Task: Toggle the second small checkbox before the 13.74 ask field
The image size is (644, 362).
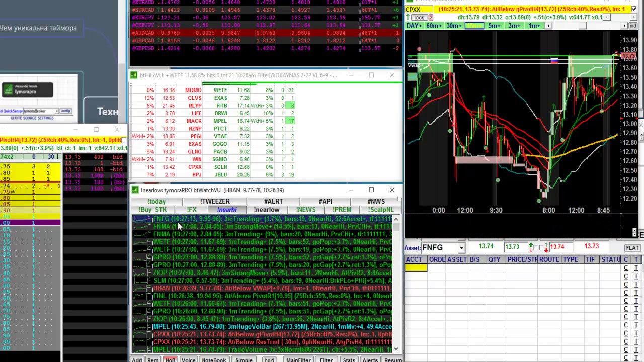Action: 541,247
